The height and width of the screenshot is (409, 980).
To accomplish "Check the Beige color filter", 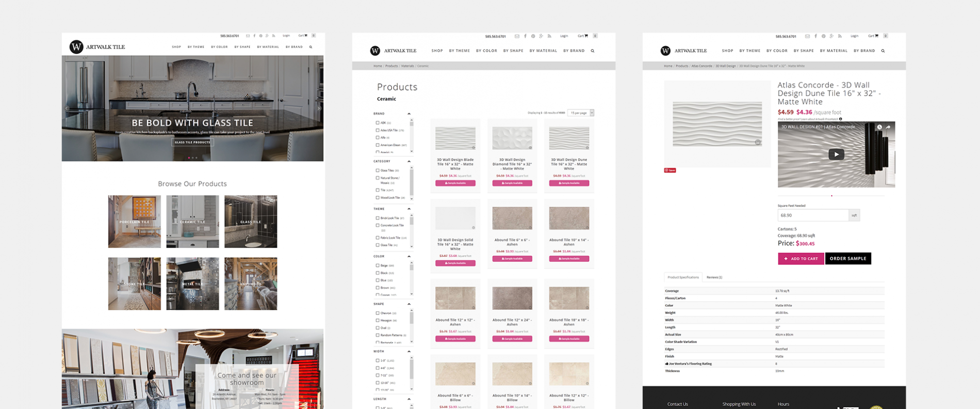I will coord(378,265).
